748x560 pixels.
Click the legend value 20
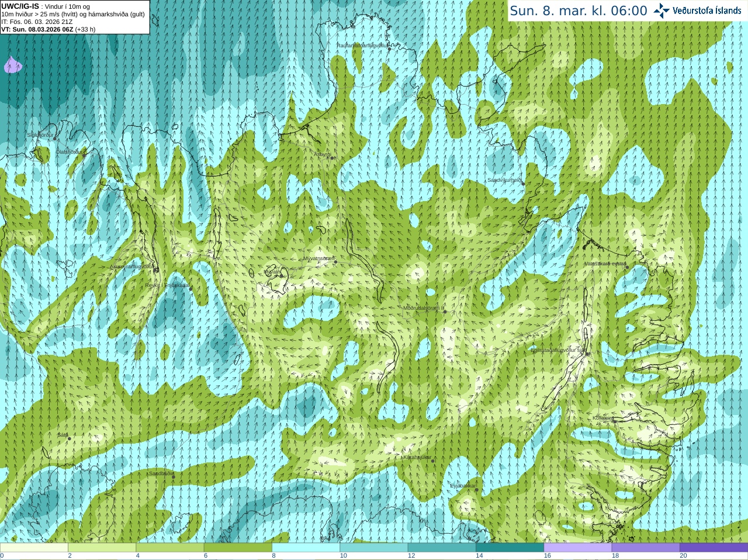(x=683, y=556)
